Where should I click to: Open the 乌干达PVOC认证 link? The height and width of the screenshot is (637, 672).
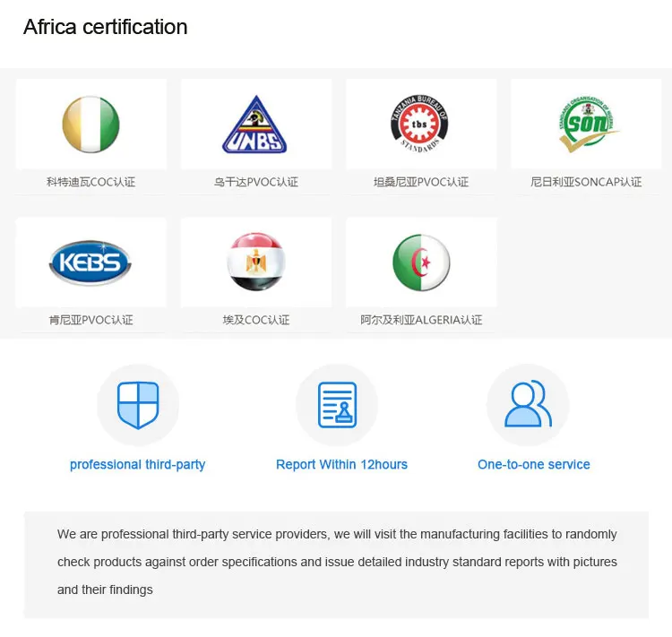point(256,182)
